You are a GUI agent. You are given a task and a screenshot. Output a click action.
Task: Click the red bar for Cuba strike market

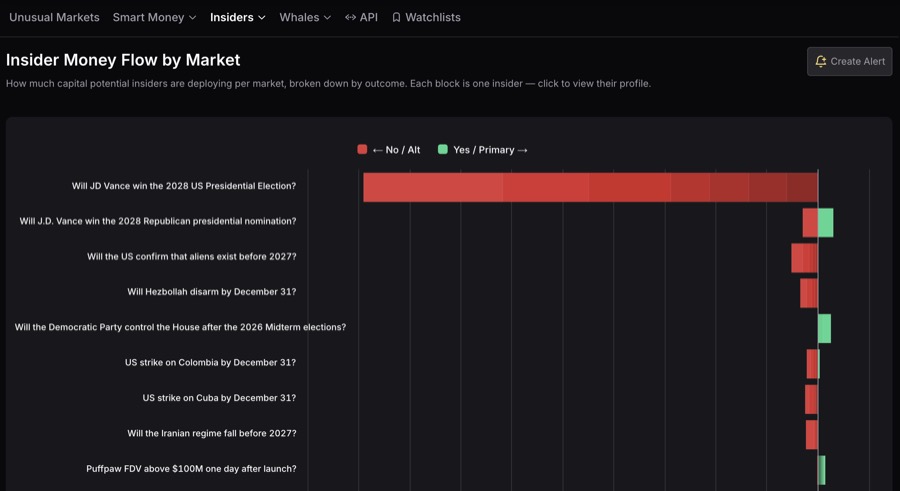(x=811, y=399)
